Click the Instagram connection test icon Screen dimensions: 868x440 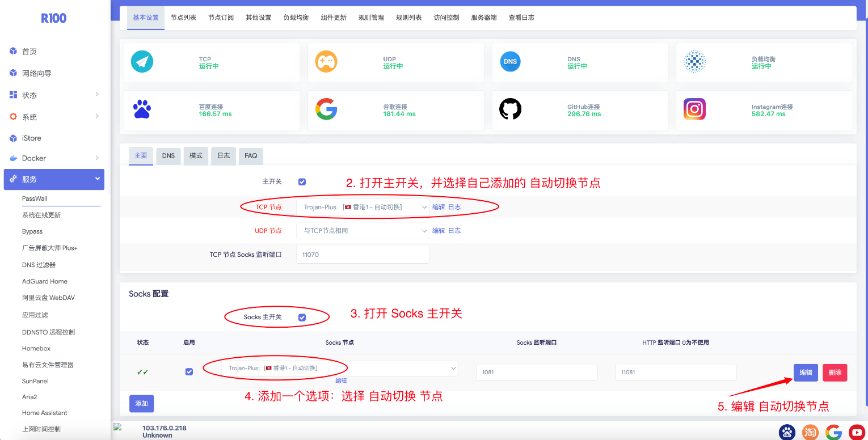(x=694, y=109)
